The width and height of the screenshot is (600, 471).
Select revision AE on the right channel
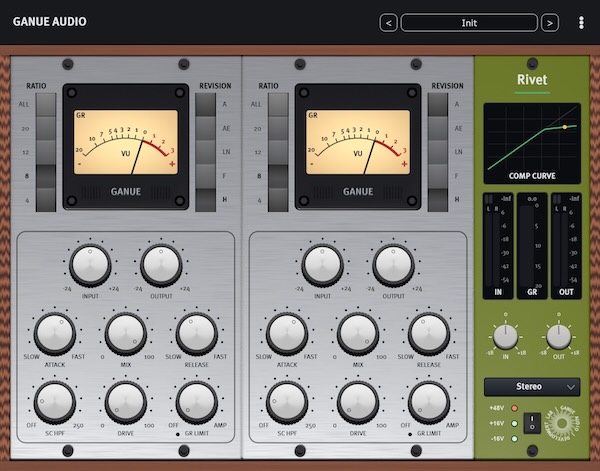tap(438, 129)
